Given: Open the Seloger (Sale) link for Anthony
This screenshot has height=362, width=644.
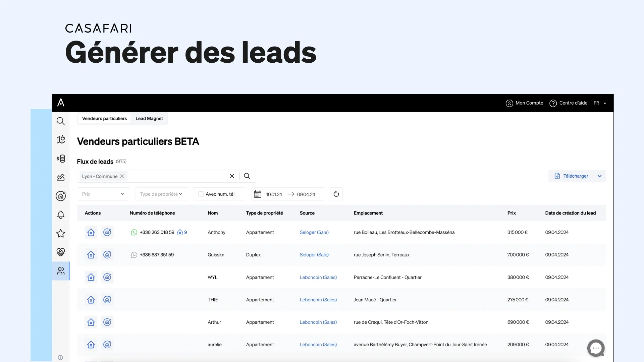Looking at the screenshot, I should click(x=314, y=232).
